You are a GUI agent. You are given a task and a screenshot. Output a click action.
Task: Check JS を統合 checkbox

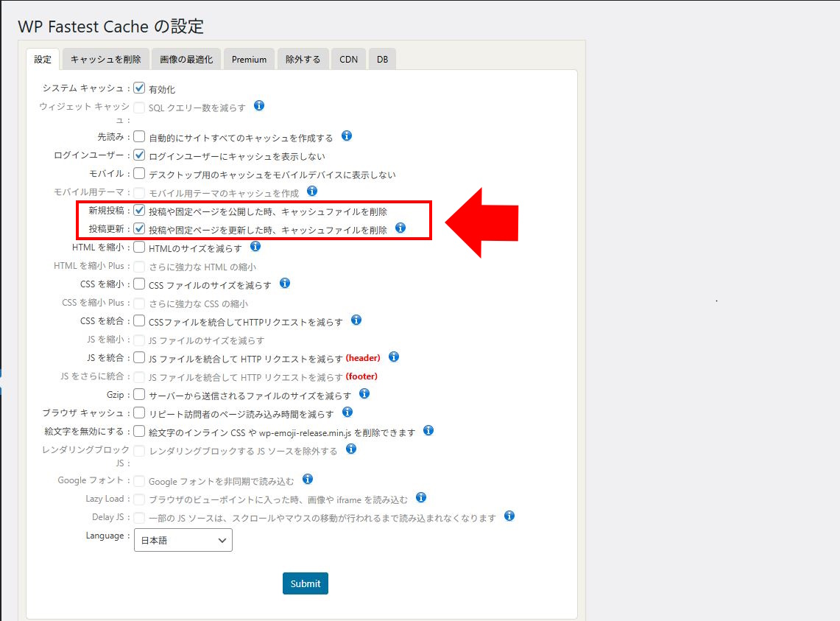click(139, 357)
